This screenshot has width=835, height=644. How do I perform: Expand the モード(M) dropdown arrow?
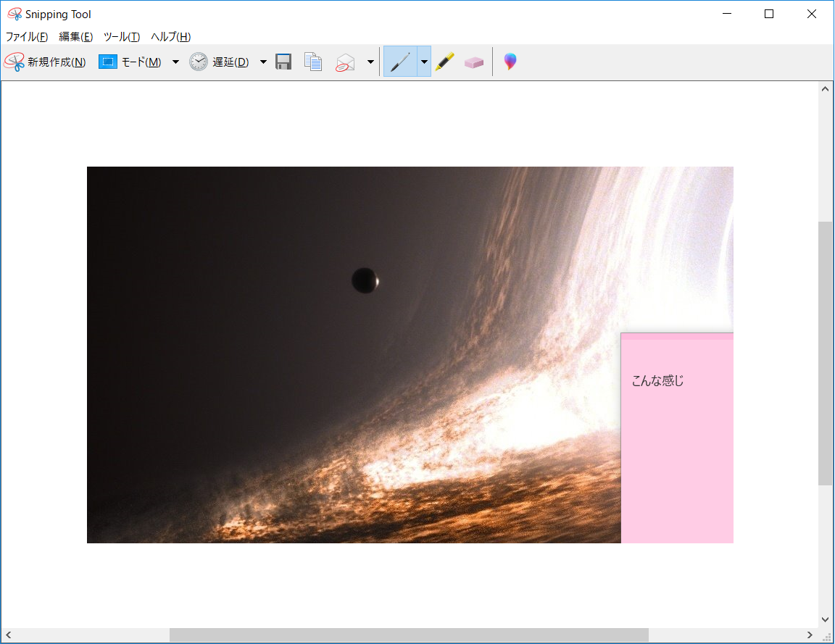click(x=175, y=62)
